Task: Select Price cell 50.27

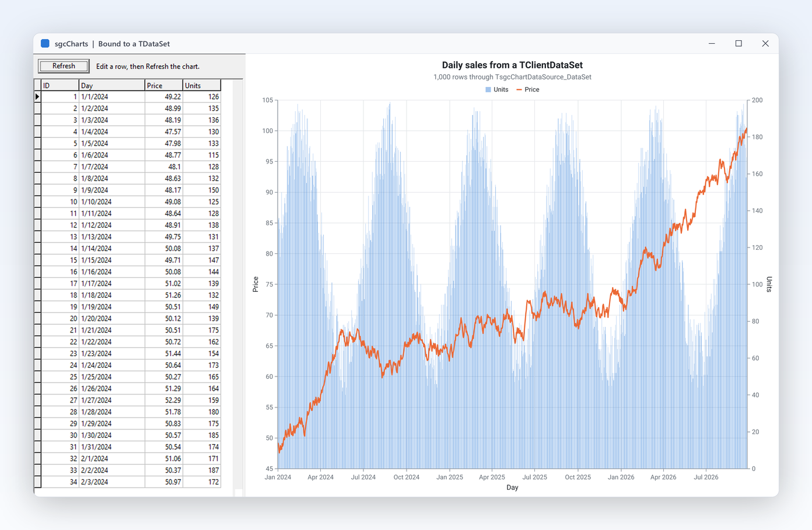Action: coord(164,377)
